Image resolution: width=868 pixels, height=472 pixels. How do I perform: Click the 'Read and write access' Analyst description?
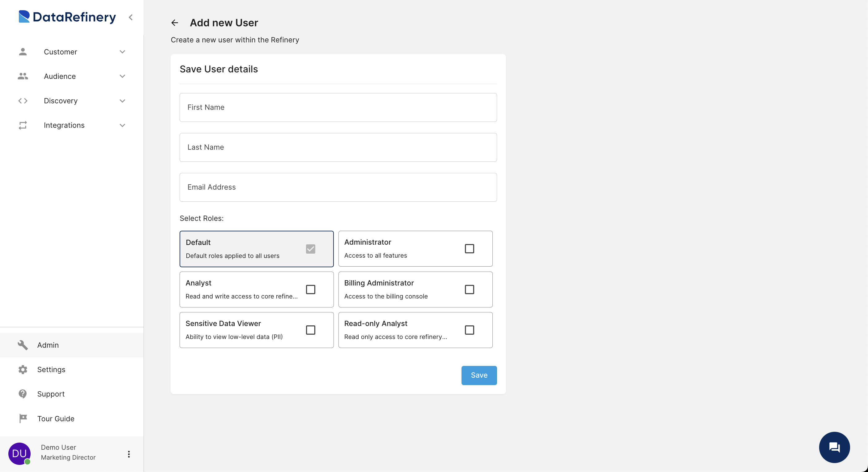242,296
